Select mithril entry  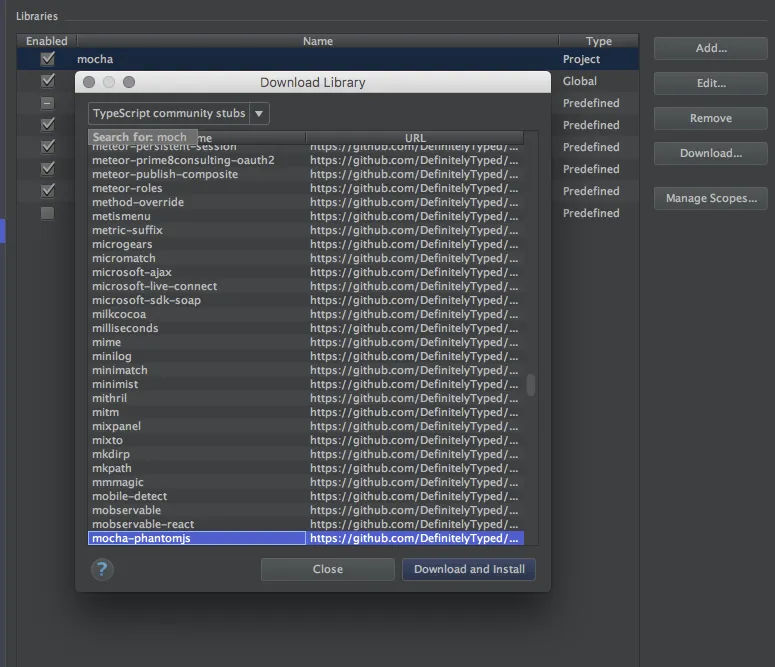(197, 398)
